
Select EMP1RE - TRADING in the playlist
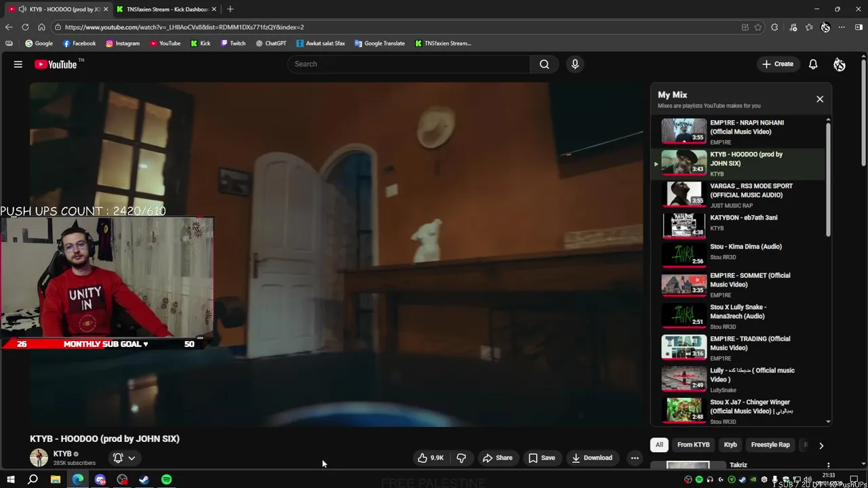(x=739, y=348)
